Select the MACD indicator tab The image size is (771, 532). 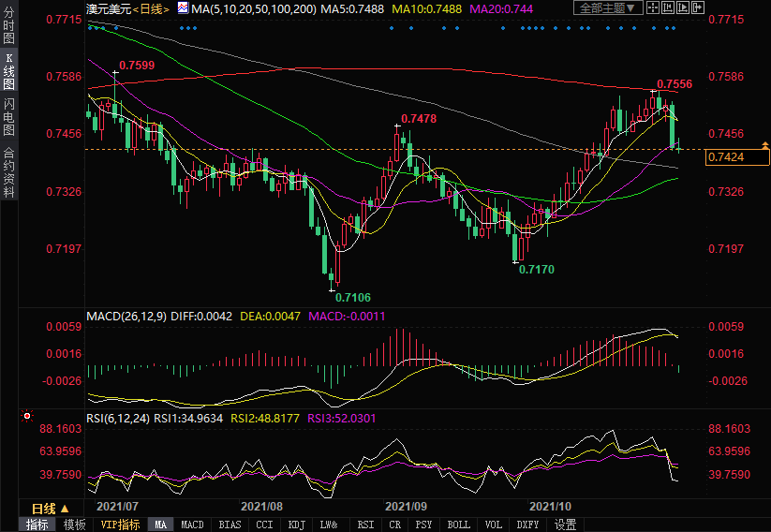point(192,525)
